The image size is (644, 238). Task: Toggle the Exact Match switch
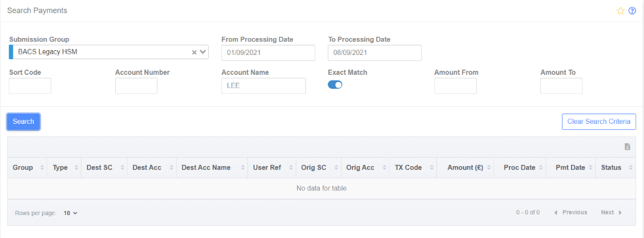335,85
